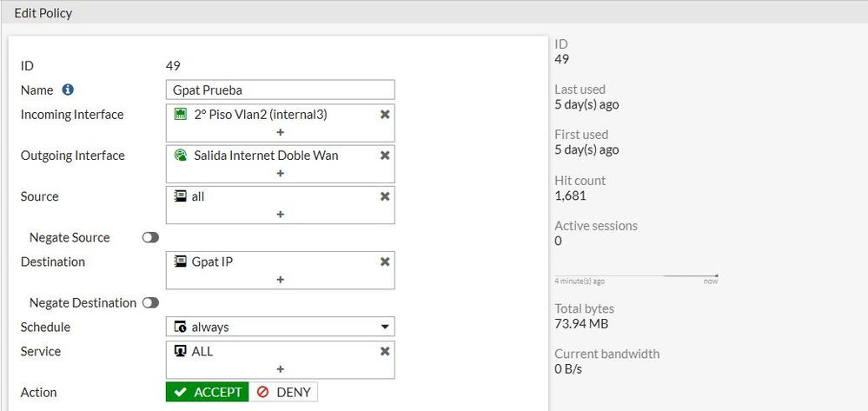Click the address icon beside Source 'all'

coord(181,196)
